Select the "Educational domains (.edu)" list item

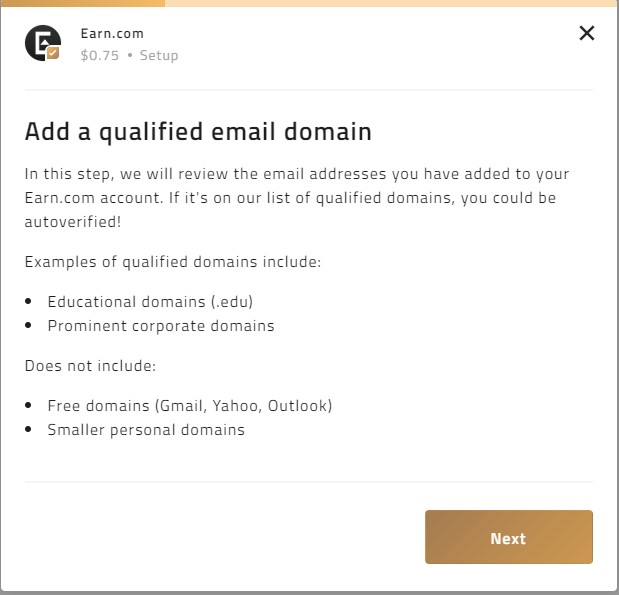point(157,301)
